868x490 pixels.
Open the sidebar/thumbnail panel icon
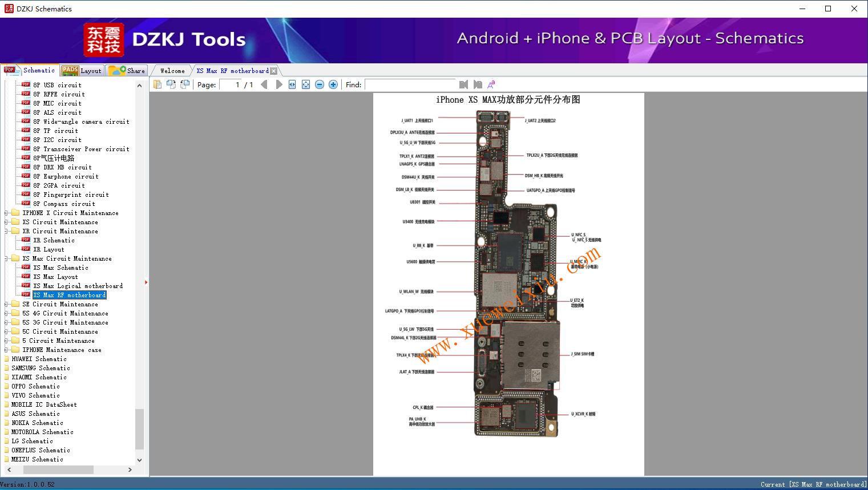(157, 84)
